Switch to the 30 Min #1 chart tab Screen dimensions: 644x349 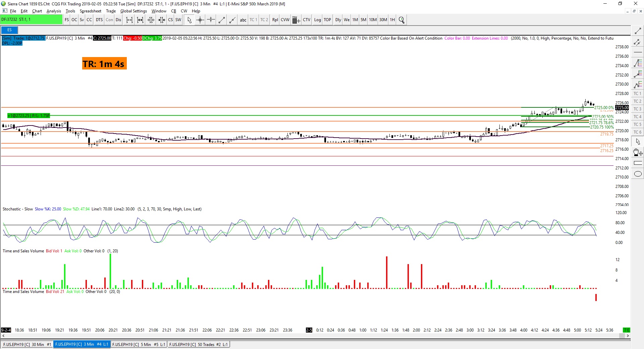[27, 344]
